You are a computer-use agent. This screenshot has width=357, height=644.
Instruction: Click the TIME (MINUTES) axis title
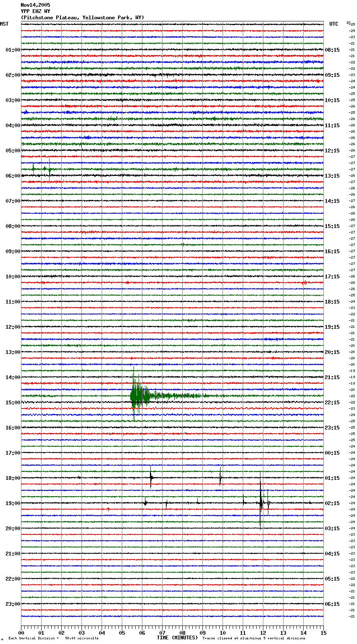177,638
